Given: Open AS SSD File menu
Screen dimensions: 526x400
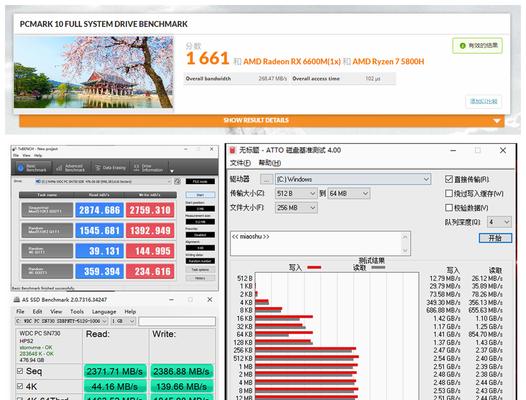Looking at the screenshot, I should [20, 311].
